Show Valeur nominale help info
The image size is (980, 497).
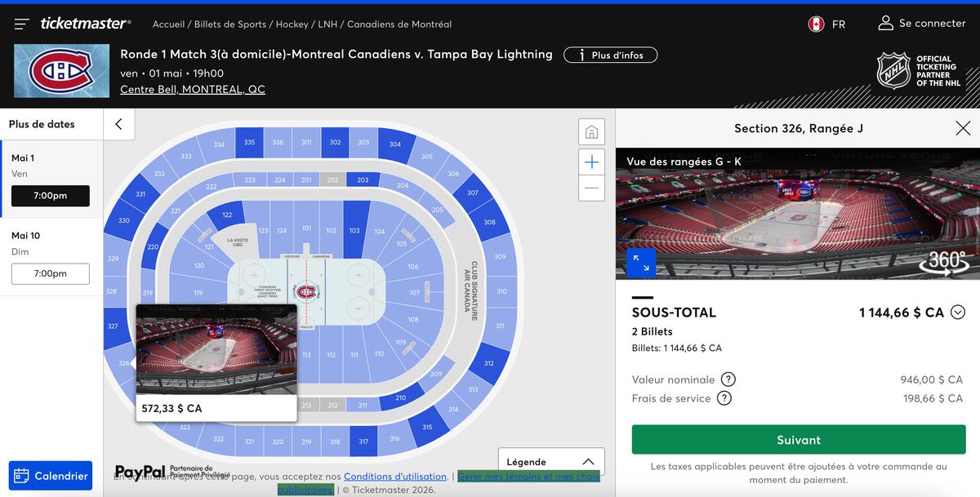[728, 379]
